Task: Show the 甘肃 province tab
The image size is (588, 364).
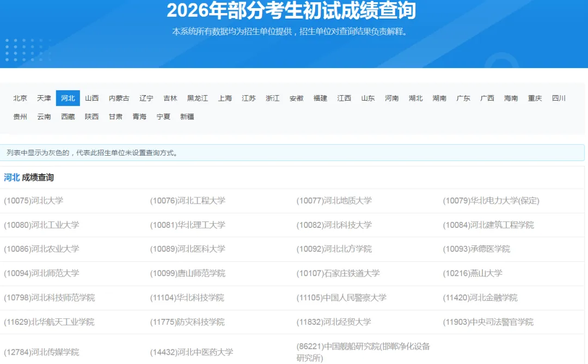Action: click(x=115, y=117)
